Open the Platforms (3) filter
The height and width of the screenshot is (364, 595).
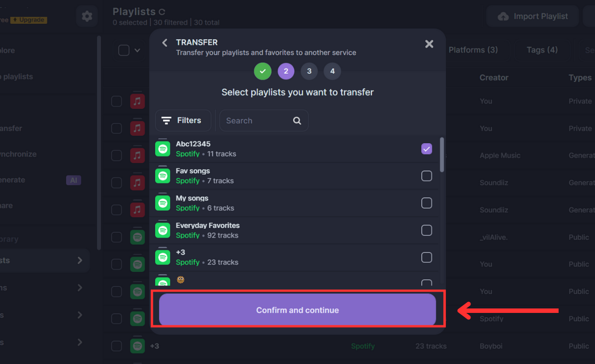click(473, 50)
